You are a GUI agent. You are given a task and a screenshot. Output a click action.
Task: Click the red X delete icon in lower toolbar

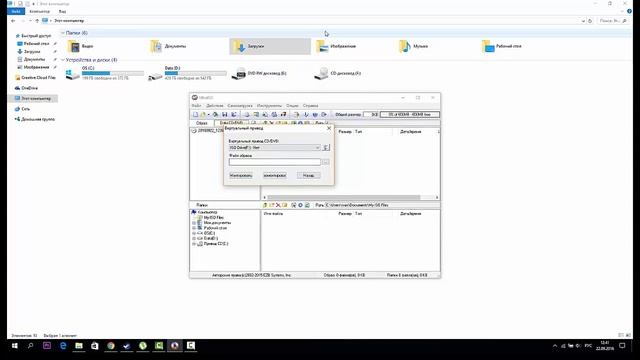coord(278,205)
